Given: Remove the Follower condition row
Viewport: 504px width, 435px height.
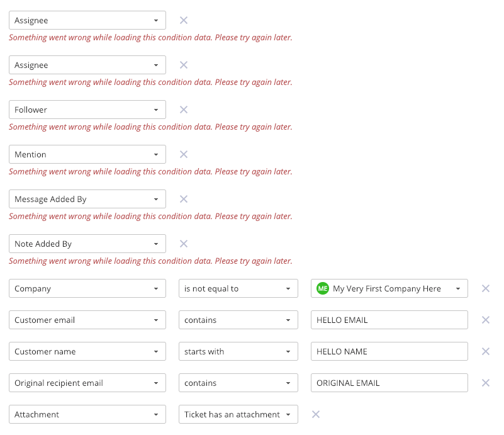Looking at the screenshot, I should [184, 110].
